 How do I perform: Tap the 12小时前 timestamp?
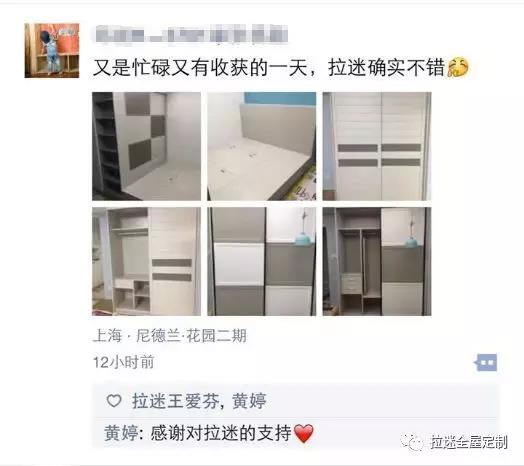click(x=124, y=362)
